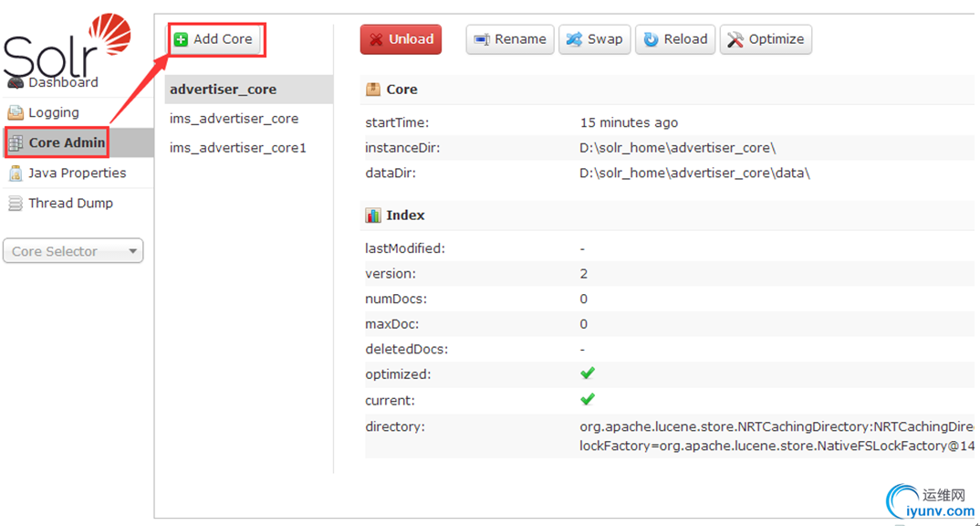Click the Optimize tools icon
The height and width of the screenshot is (526, 980).
[735, 39]
